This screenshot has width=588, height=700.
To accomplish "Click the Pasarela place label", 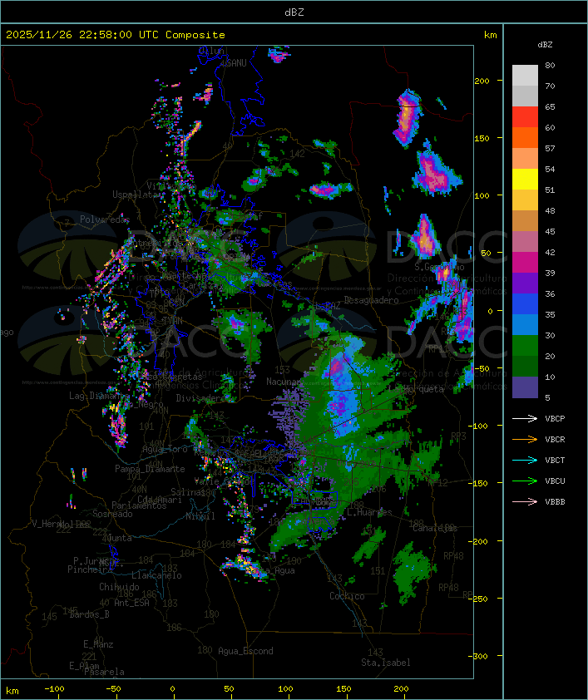I will [x=104, y=672].
